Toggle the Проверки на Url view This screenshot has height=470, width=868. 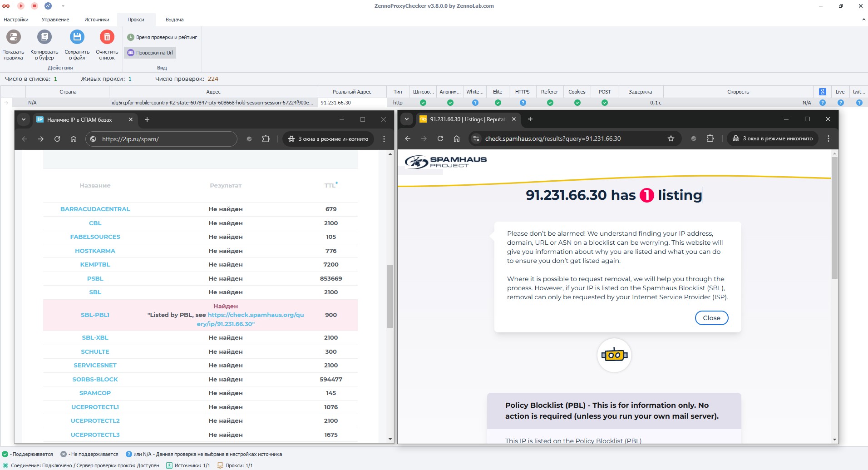coord(150,53)
